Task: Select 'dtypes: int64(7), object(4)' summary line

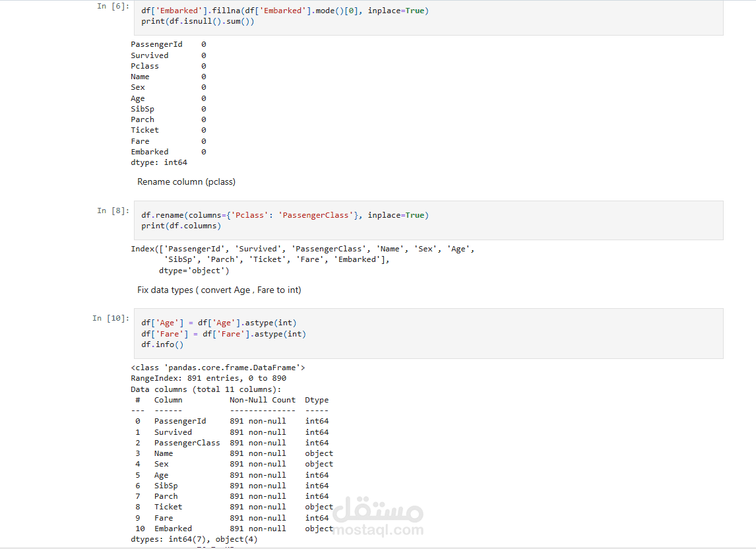Action: point(195,539)
